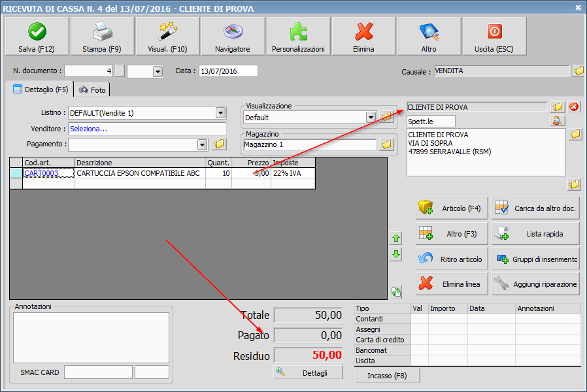The image size is (587, 392).
Task: Click the first SMAC CARD field
Action: click(x=98, y=372)
